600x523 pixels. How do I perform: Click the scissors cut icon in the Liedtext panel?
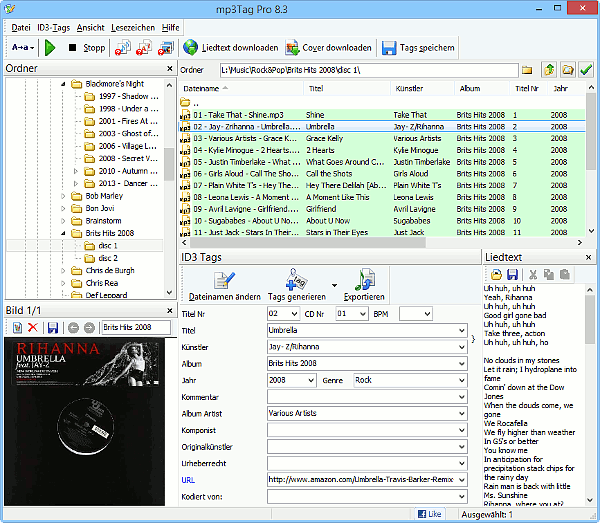coord(533,274)
